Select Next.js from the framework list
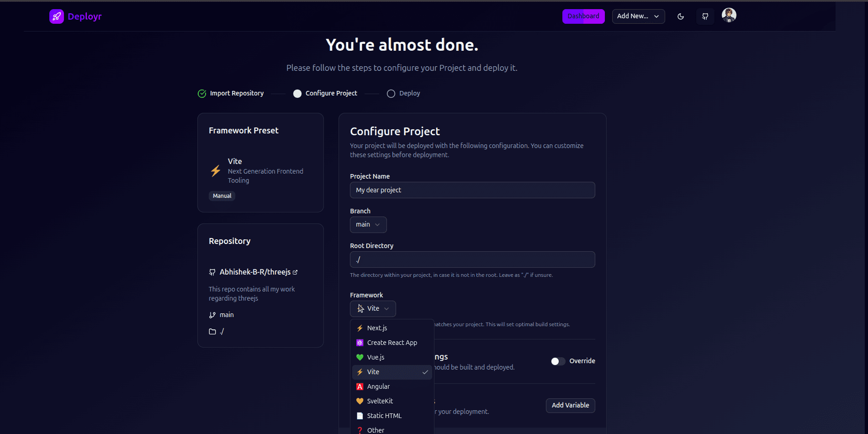Viewport: 868px width, 434px height. [x=377, y=328]
